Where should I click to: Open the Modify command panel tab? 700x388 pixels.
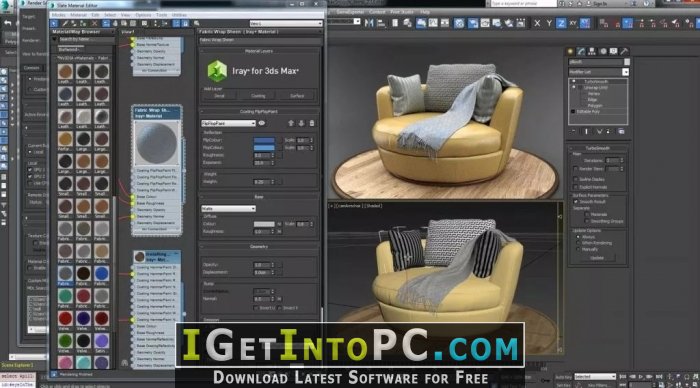click(x=581, y=51)
